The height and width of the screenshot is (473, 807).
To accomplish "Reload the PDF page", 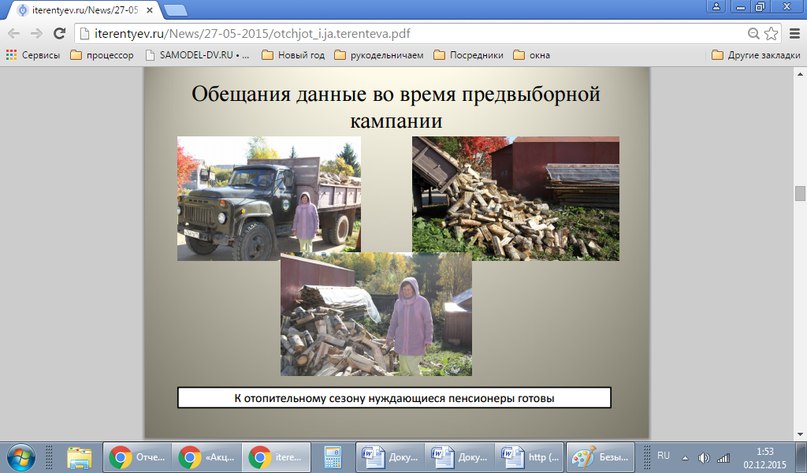I will click(x=59, y=33).
